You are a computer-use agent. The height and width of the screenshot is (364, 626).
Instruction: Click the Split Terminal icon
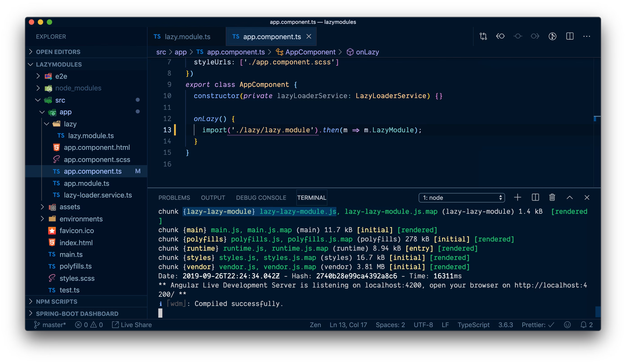pos(535,198)
